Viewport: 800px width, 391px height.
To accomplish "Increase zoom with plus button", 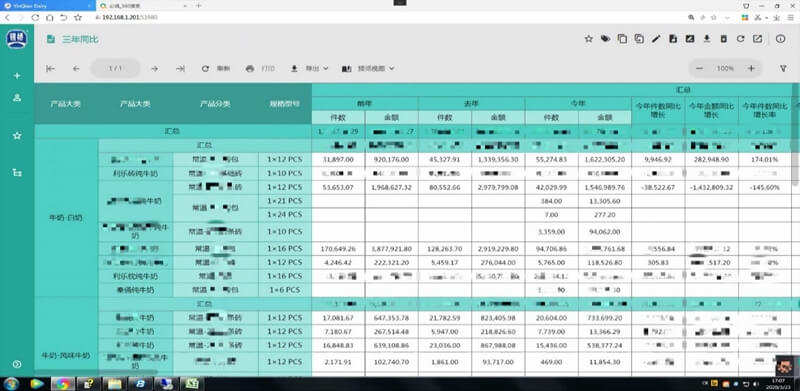I will click(x=751, y=68).
